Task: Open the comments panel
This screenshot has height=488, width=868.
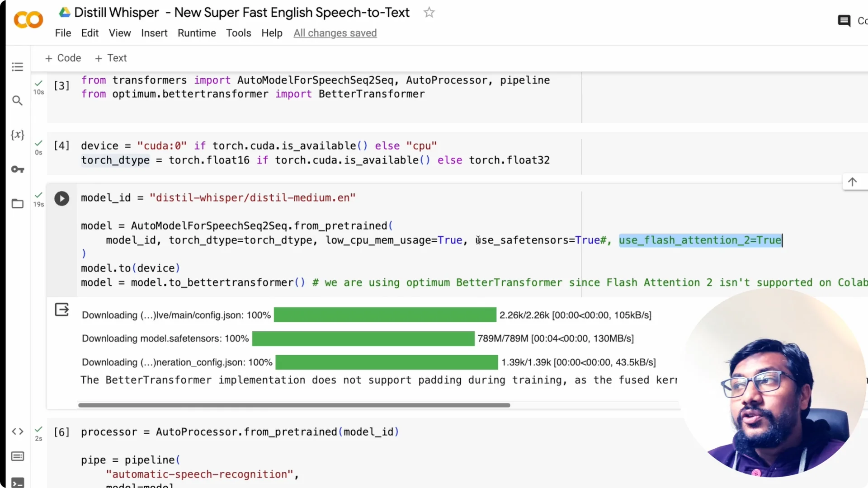Action: 844,20
